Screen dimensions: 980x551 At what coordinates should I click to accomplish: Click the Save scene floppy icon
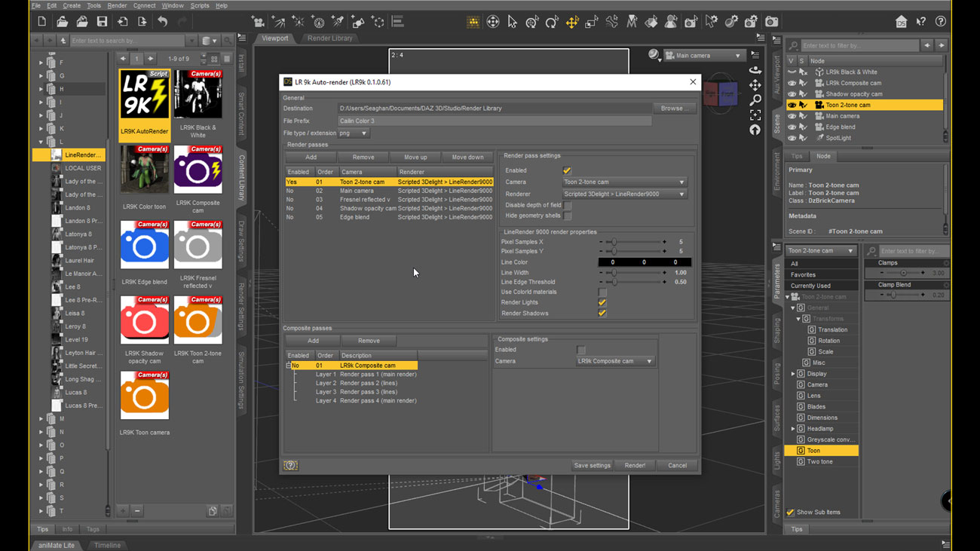coord(102,22)
